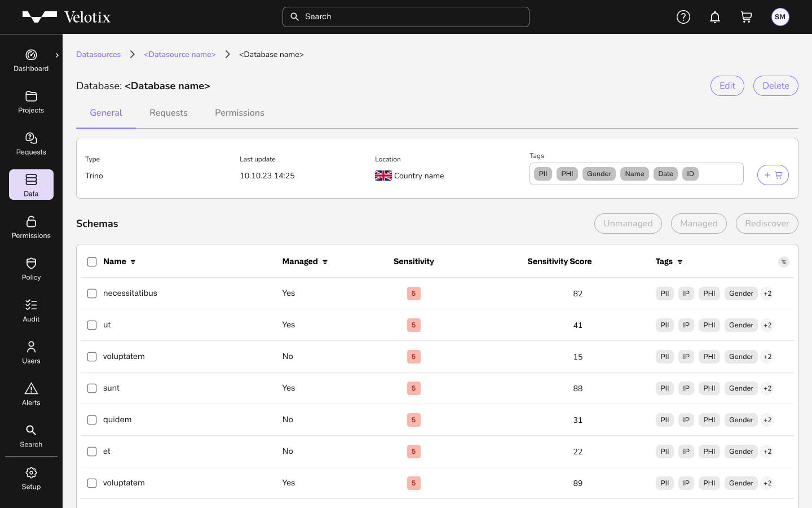Open the Permissions section via sidebar icon
Viewport: 812px width, 508px height.
[x=31, y=227]
